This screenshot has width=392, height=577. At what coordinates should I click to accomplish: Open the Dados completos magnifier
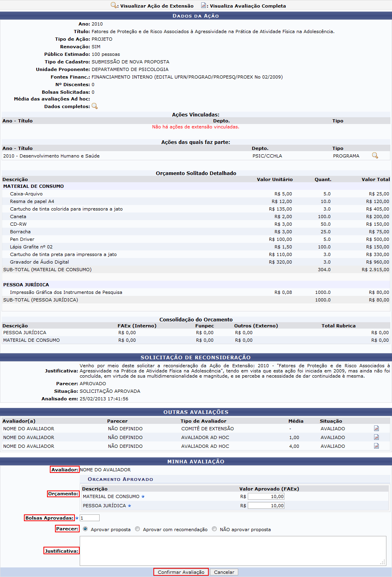point(94,106)
